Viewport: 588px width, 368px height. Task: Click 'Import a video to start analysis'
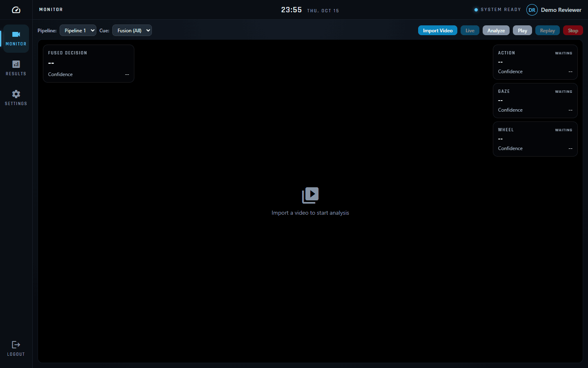[x=310, y=213]
